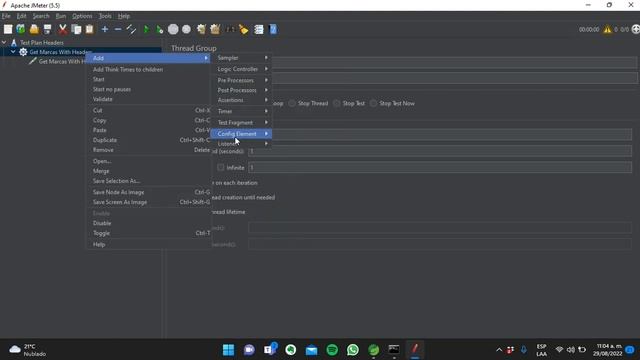Open the Edit menu
Image resolution: width=640 pixels, height=360 pixels.
(x=21, y=16)
